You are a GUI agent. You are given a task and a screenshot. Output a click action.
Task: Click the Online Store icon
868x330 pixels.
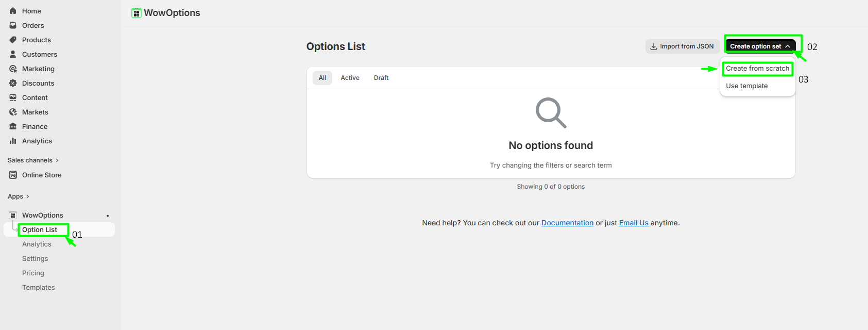click(x=13, y=175)
